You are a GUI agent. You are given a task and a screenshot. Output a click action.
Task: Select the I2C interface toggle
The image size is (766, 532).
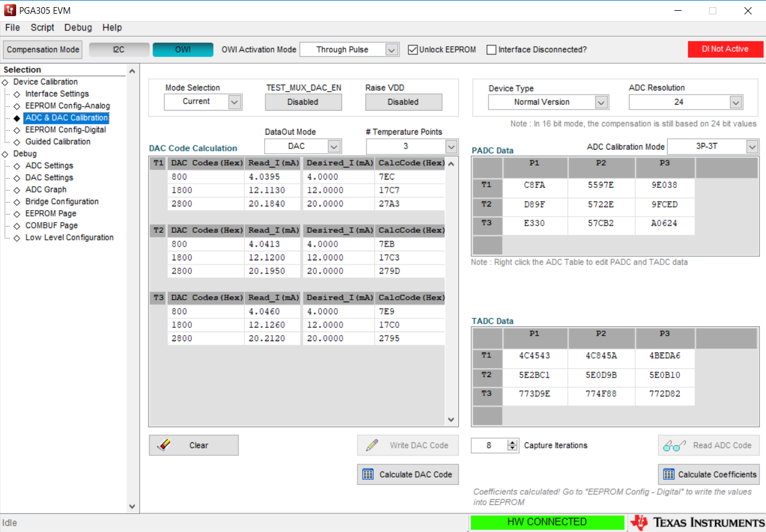point(119,50)
